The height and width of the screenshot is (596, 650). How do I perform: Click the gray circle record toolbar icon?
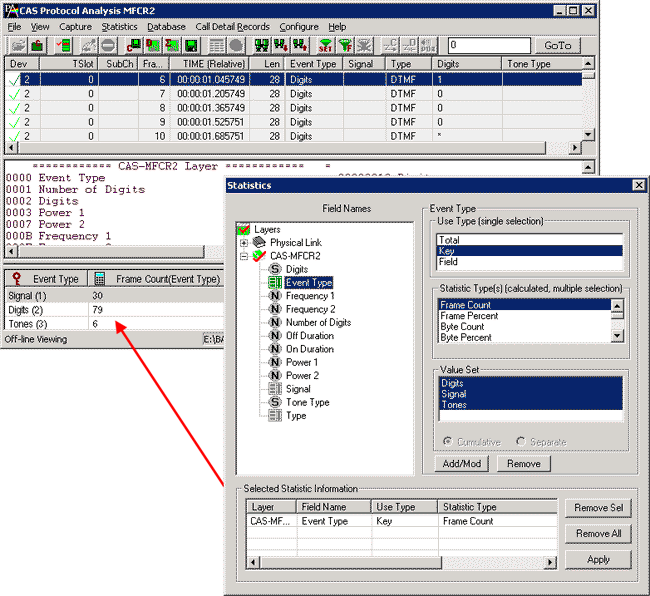click(236, 45)
